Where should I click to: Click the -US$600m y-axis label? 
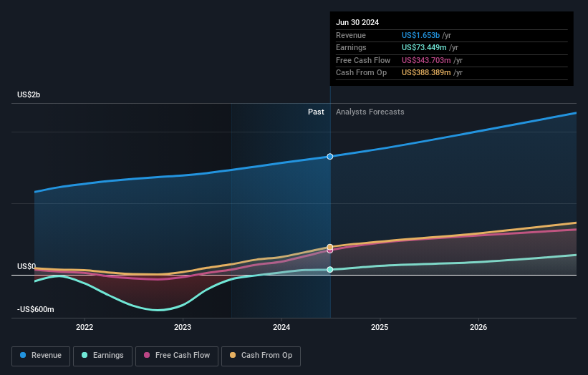point(36,309)
